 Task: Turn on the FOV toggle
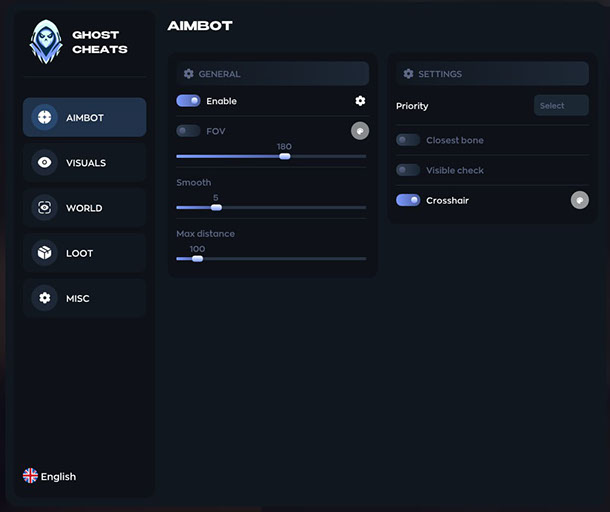[188, 131]
